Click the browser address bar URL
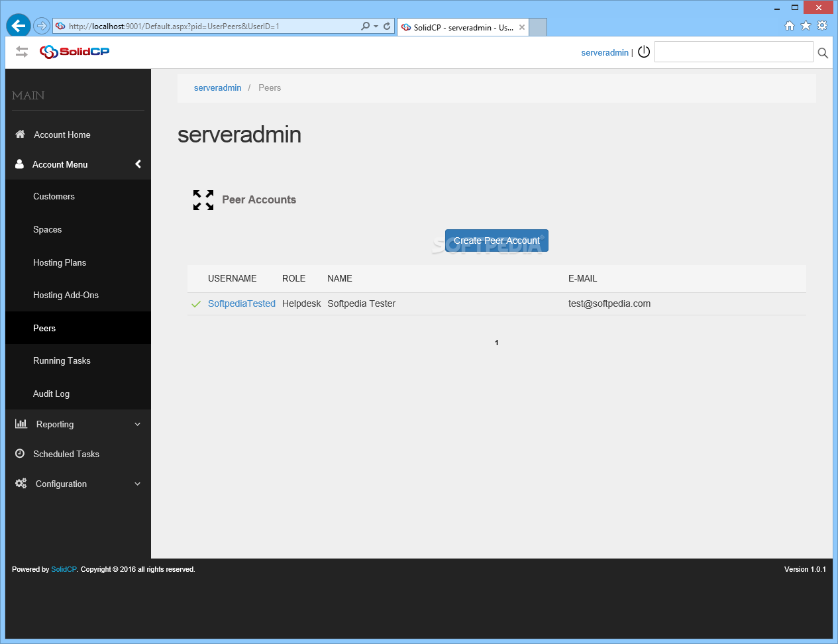 tap(174, 27)
